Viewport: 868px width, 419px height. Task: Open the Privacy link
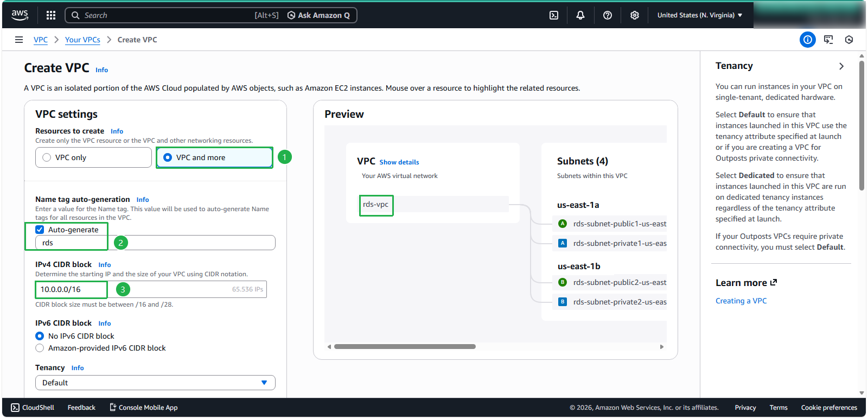point(745,408)
